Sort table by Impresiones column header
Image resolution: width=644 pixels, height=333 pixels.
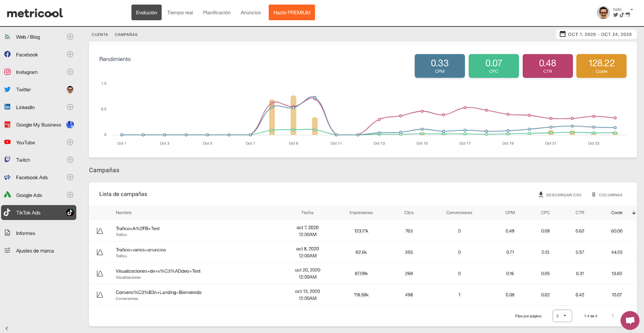[x=361, y=213]
